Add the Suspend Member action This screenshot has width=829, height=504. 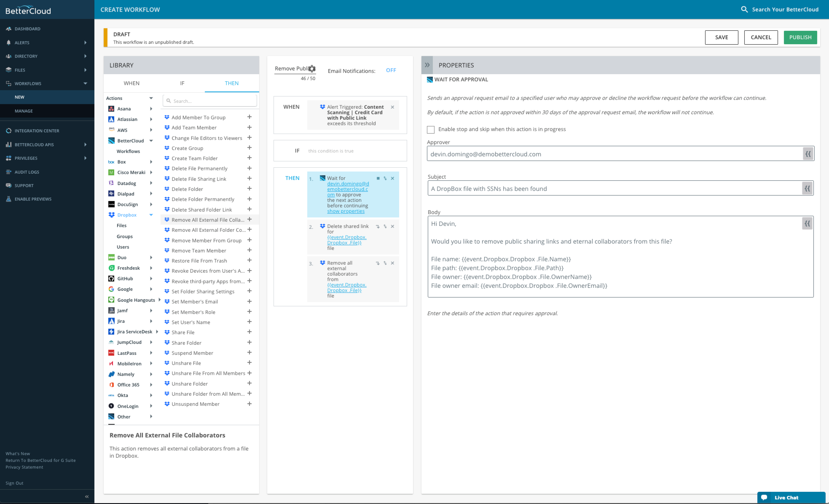click(x=250, y=353)
